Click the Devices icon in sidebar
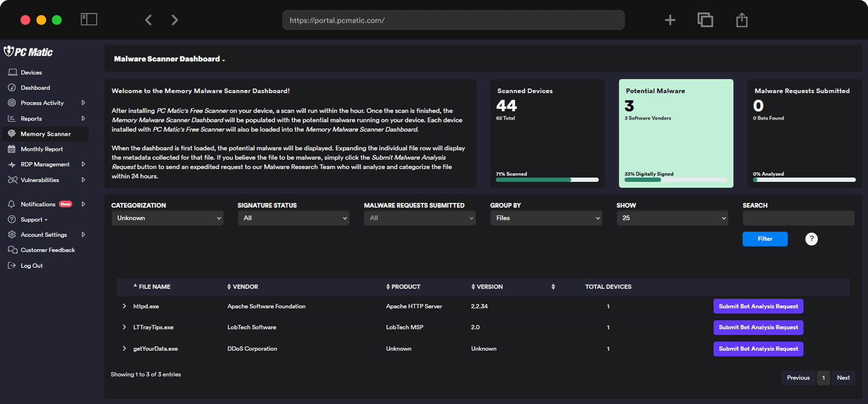 coord(12,72)
